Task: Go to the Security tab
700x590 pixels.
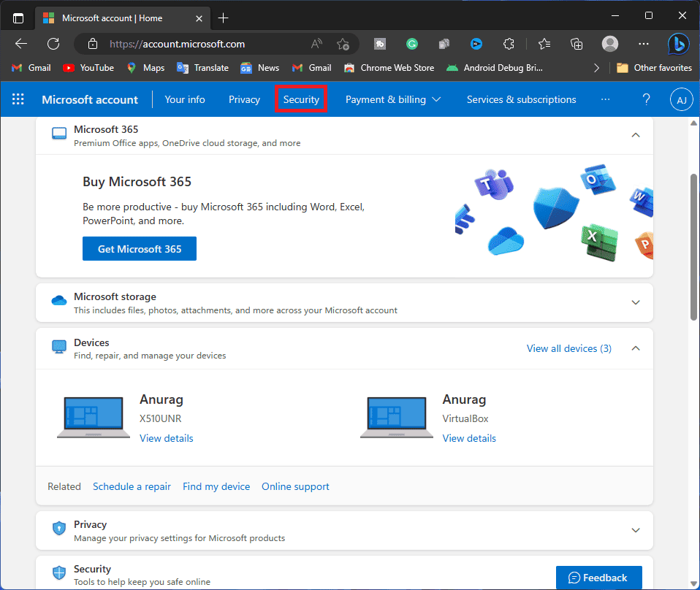Action: point(301,99)
